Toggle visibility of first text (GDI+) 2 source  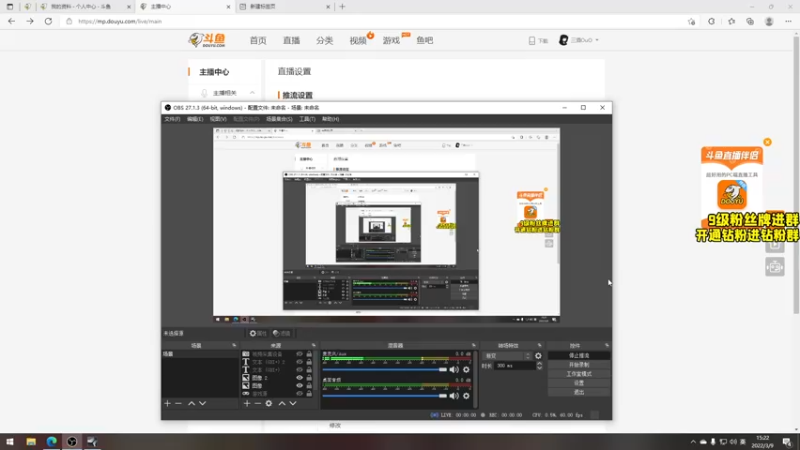point(299,362)
